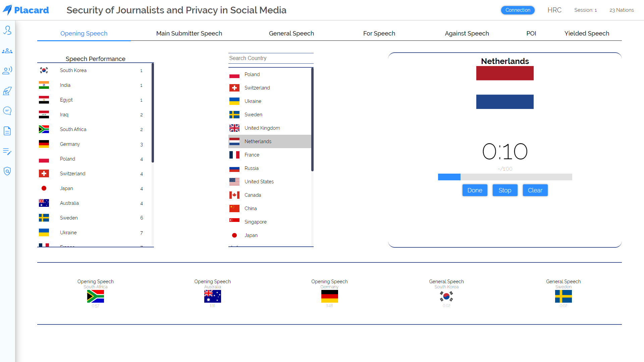Image resolution: width=644 pixels, height=362 pixels.
Task: Stop the Netherlands speech timer
Action: click(505, 190)
